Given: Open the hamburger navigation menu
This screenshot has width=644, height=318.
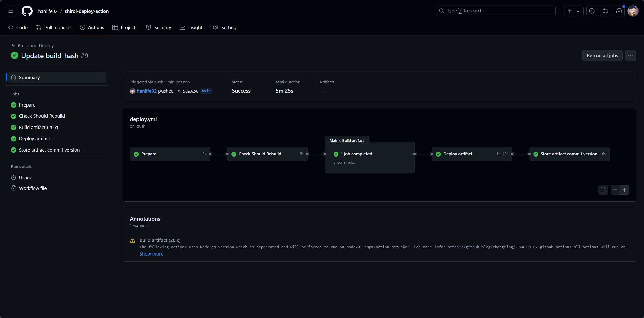Looking at the screenshot, I should [11, 11].
